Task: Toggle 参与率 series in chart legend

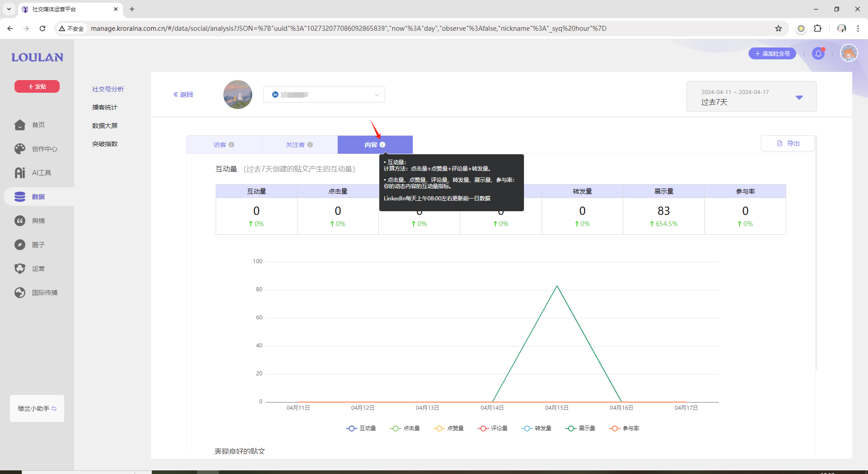Action: (624, 428)
